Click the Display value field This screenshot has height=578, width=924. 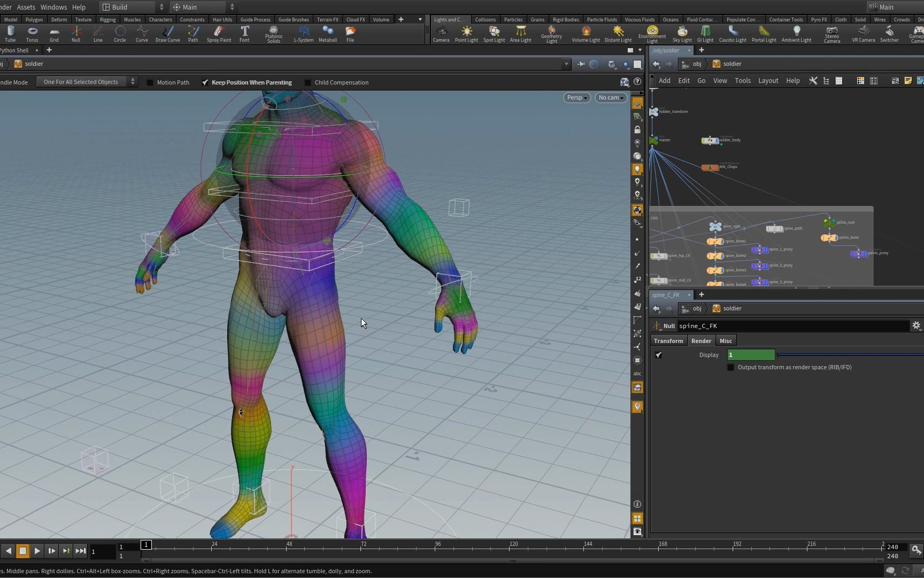(x=751, y=355)
